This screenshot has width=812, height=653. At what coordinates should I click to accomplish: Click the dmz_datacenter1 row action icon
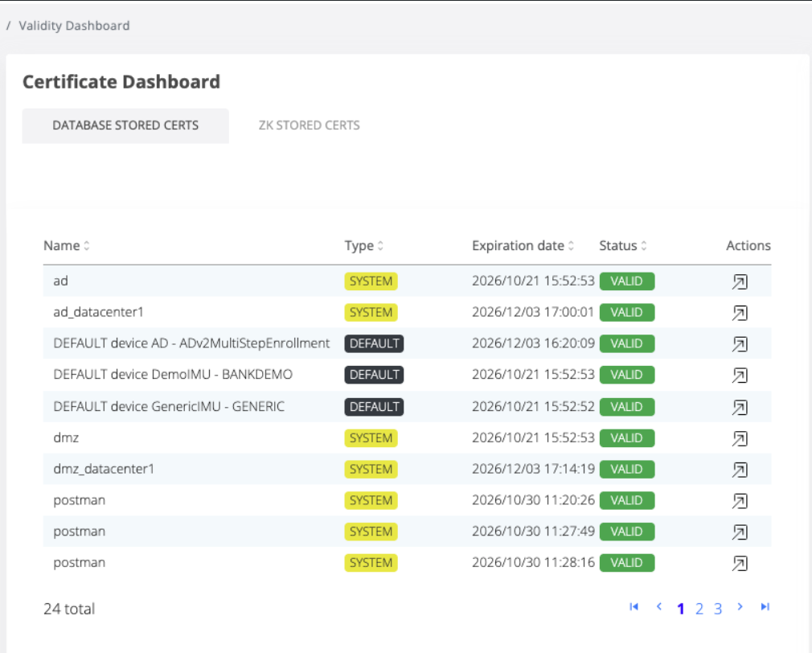tap(740, 470)
